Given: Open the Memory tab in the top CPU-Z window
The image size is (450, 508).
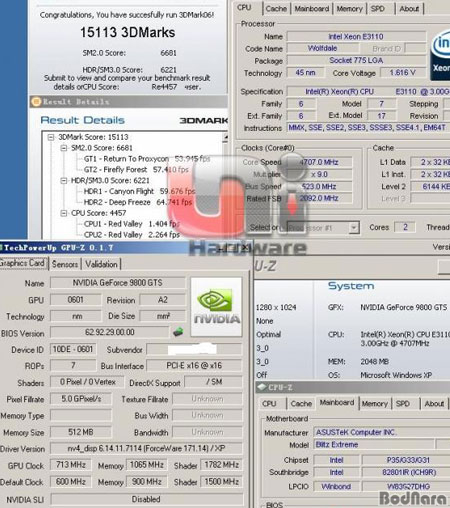Looking at the screenshot, I should click(x=349, y=9).
